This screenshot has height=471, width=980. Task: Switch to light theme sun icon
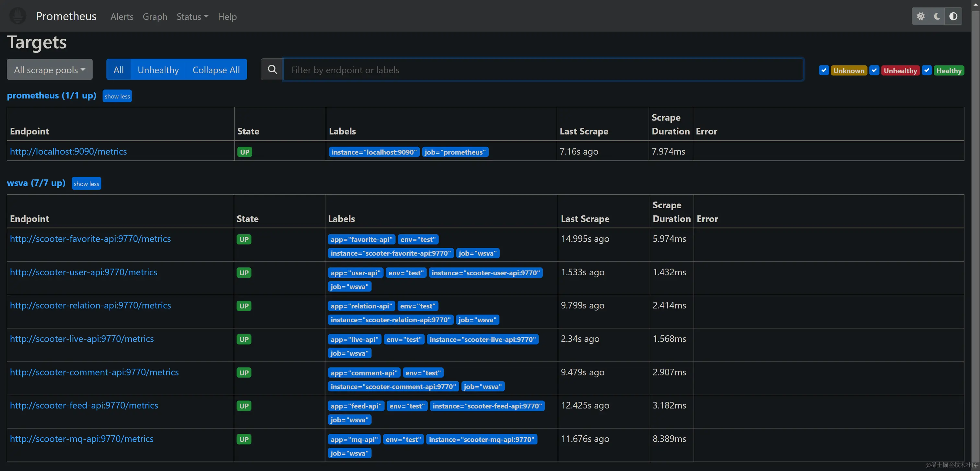point(920,16)
